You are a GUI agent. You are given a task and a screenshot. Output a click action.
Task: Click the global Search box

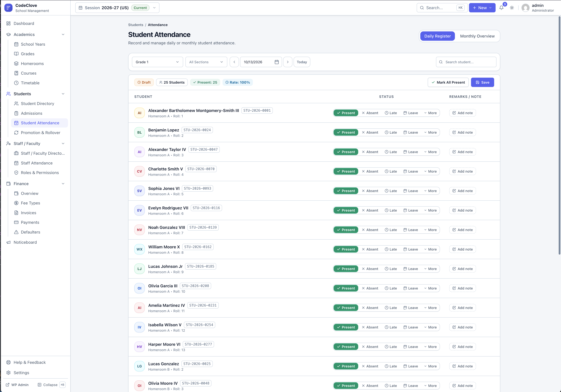pyautogui.click(x=442, y=8)
